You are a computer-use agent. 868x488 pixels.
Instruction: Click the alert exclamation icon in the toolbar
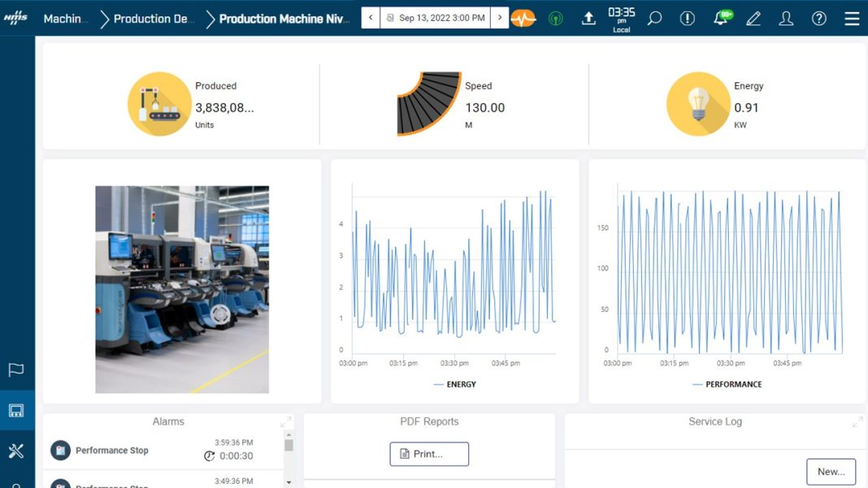687,18
